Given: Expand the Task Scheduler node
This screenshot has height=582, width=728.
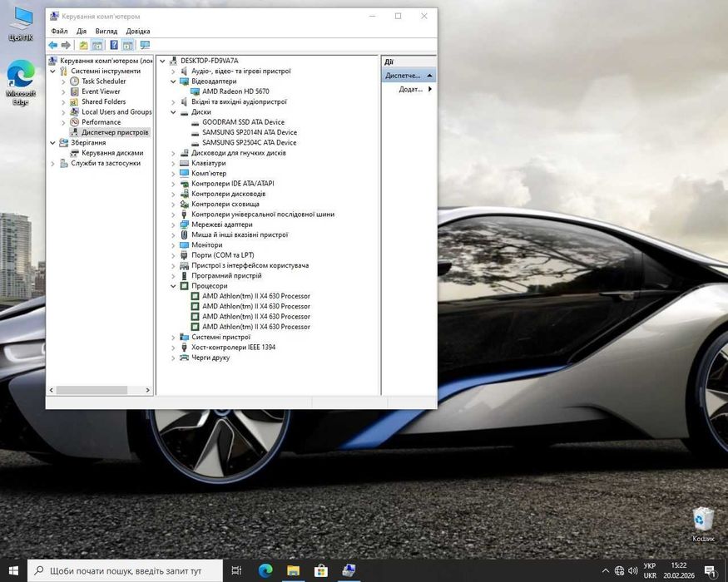Looking at the screenshot, I should (63, 81).
